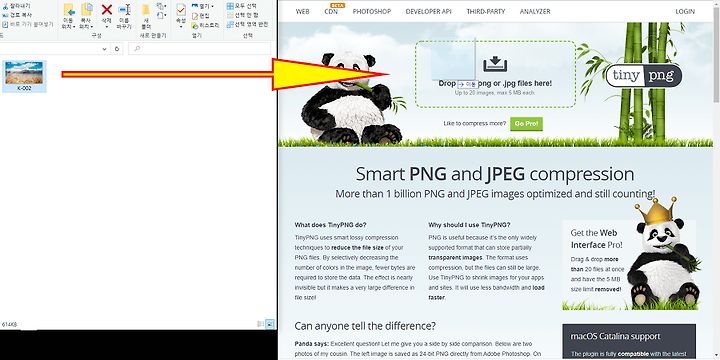Click the 'Smart PNG and JPEG compression' headline

(495, 174)
